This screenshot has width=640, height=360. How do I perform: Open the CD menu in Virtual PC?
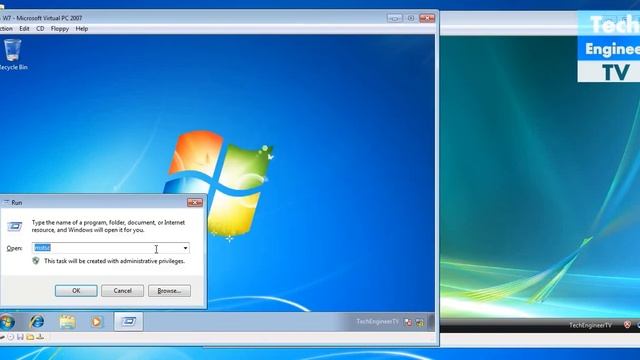coord(40,29)
